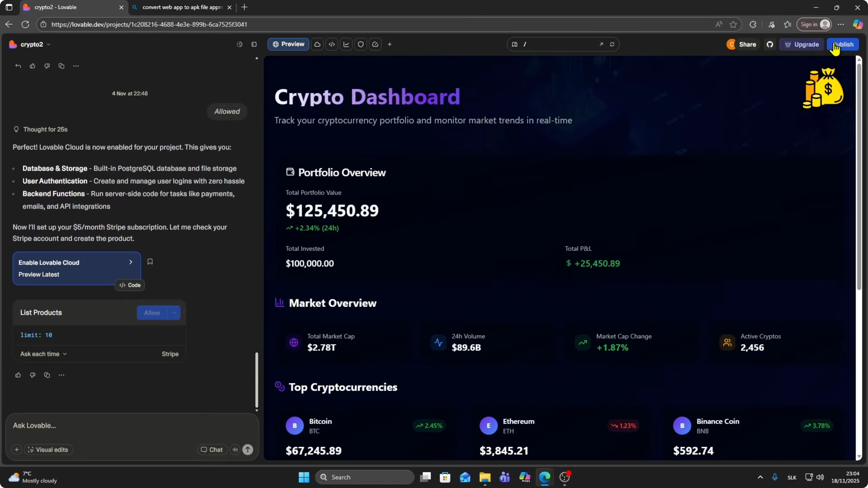This screenshot has width=868, height=488.
Task: Open more options for top message
Action: (76, 66)
